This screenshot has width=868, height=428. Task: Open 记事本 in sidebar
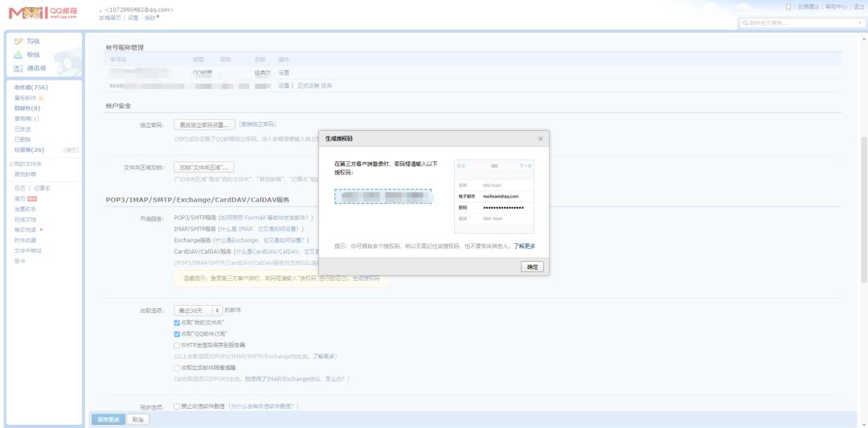click(42, 189)
